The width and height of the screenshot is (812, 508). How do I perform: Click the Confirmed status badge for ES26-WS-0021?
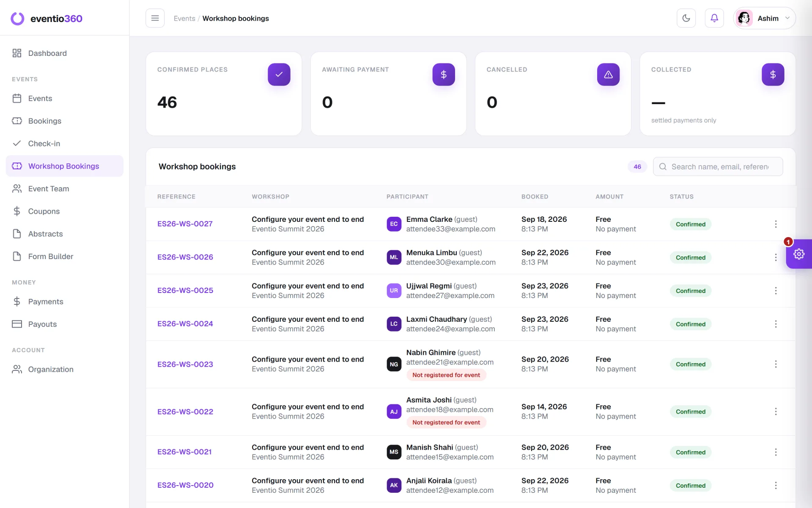tap(690, 452)
